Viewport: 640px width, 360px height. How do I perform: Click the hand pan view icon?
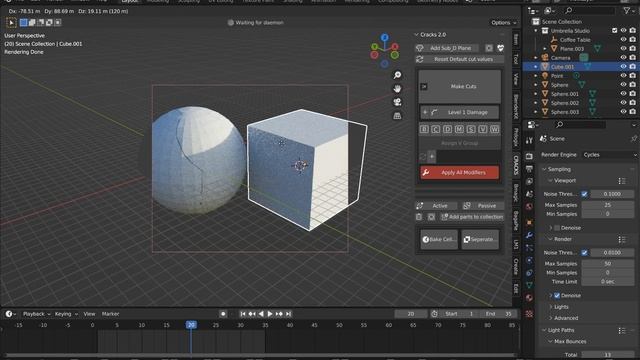397,89
